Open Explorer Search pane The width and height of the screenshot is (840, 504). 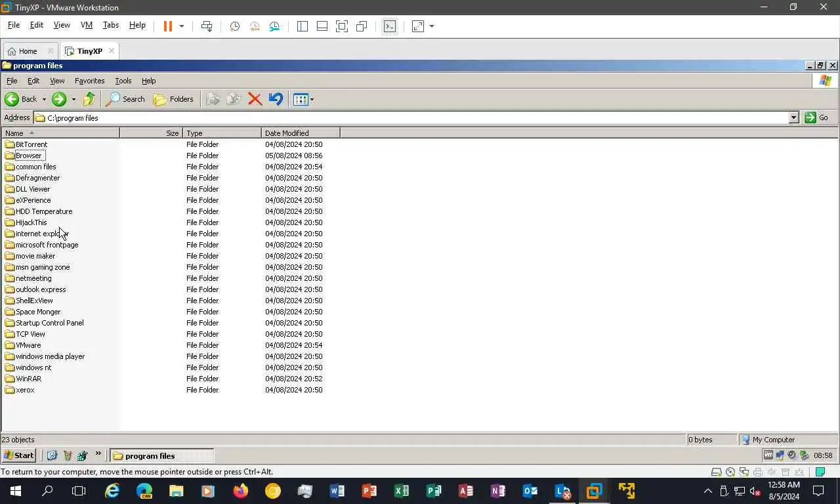pyautogui.click(x=125, y=99)
